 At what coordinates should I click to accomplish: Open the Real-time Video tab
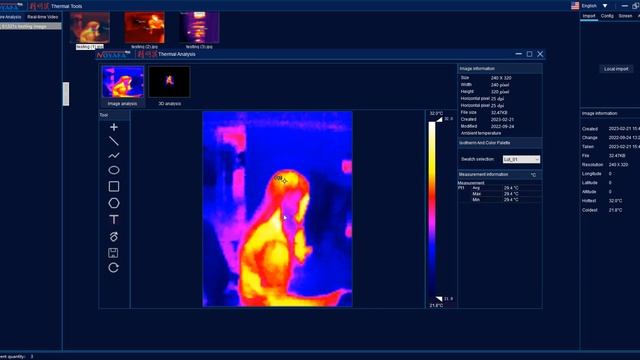click(42, 17)
